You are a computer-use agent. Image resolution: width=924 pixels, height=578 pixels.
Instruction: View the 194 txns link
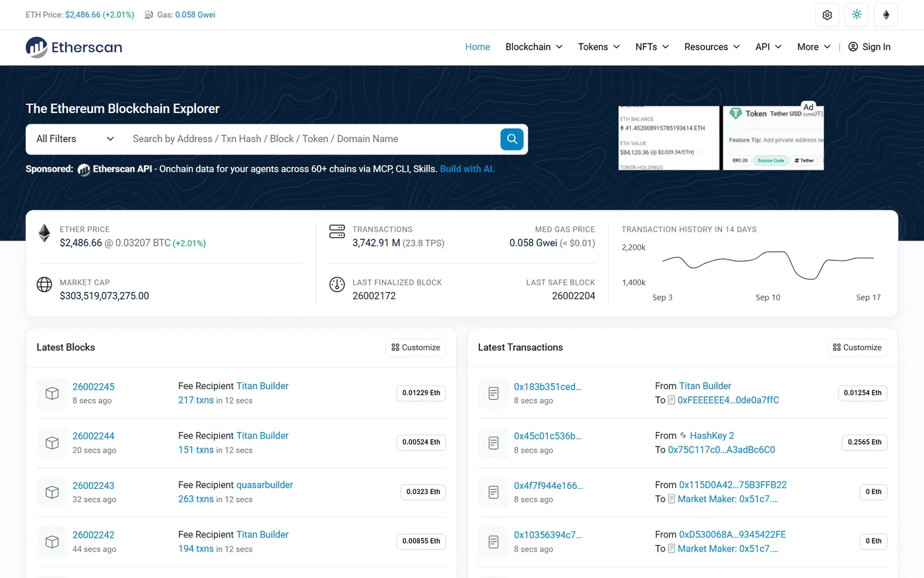pyautogui.click(x=196, y=549)
